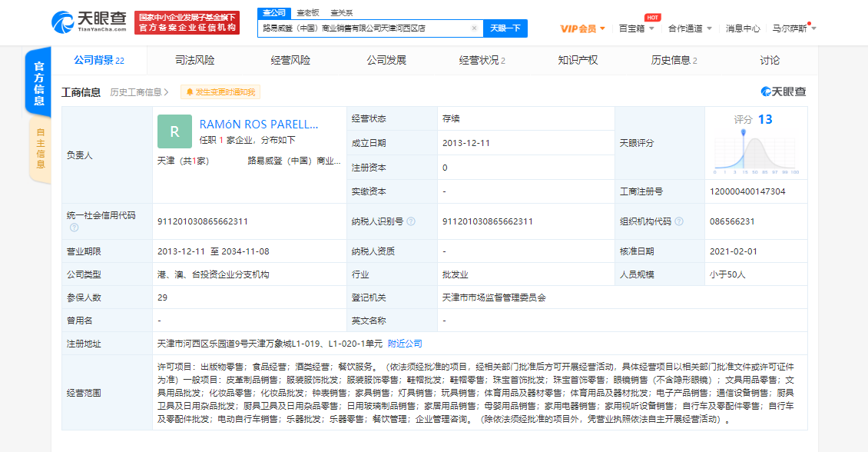Click the 天眼查 watermark logo near score

click(x=784, y=91)
